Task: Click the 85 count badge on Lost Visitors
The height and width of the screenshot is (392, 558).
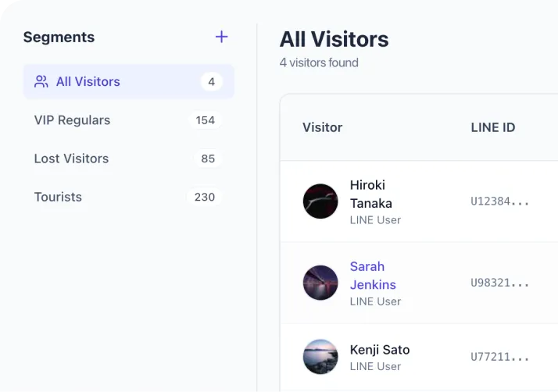Action: click(208, 159)
